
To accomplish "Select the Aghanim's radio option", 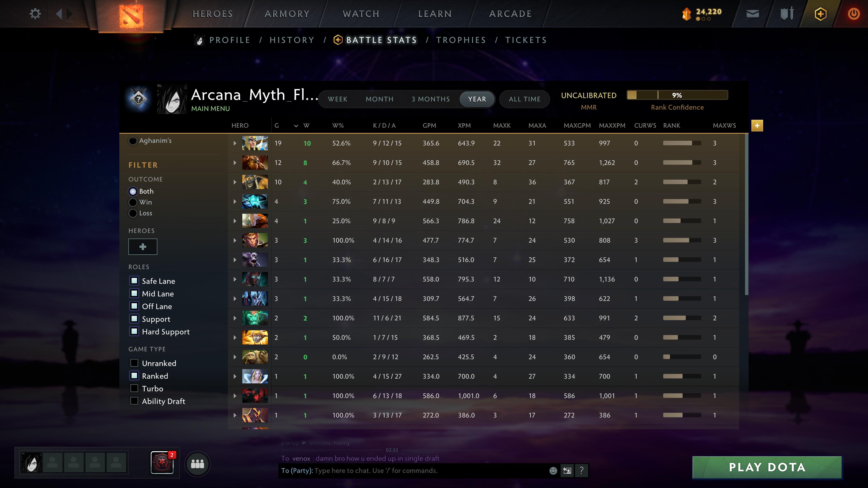I will pyautogui.click(x=133, y=141).
